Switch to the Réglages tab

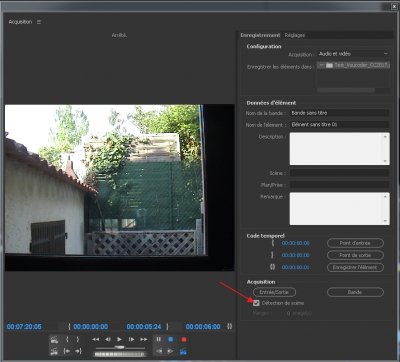click(294, 35)
